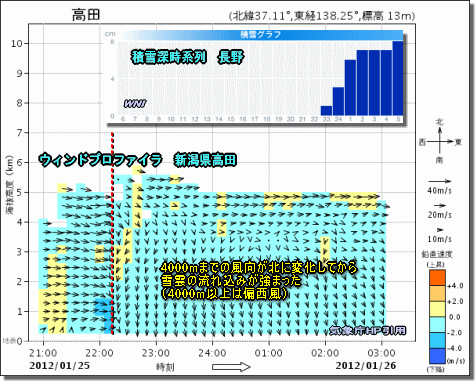Select the medium blue -4.0 to -2.0 swatch
This screenshot has width=475, height=381.
click(x=437, y=340)
